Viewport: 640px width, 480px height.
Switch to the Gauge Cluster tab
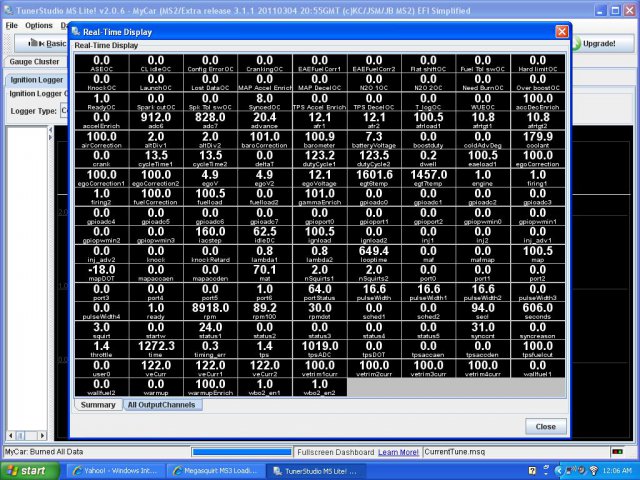click(x=36, y=61)
